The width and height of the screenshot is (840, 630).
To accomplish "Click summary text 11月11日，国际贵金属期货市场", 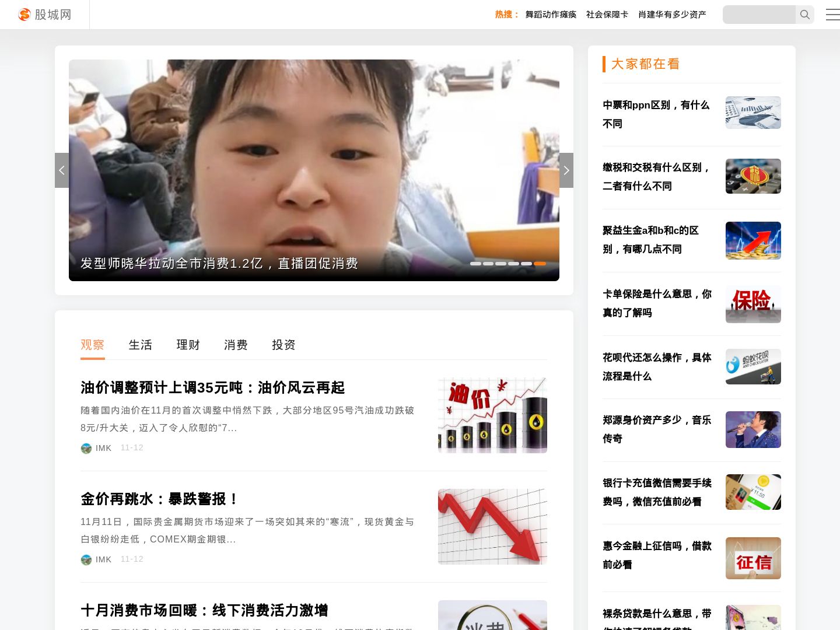I will [247, 530].
